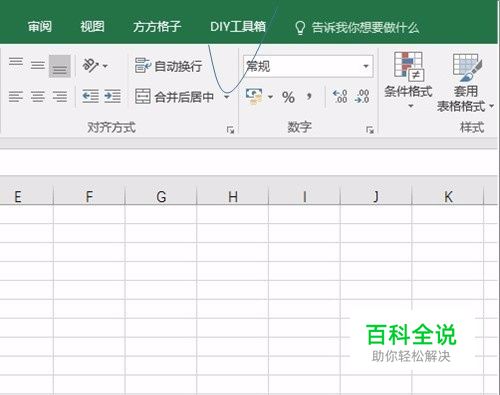Open the 条件格式 menu
500x395 pixels.
point(408,80)
